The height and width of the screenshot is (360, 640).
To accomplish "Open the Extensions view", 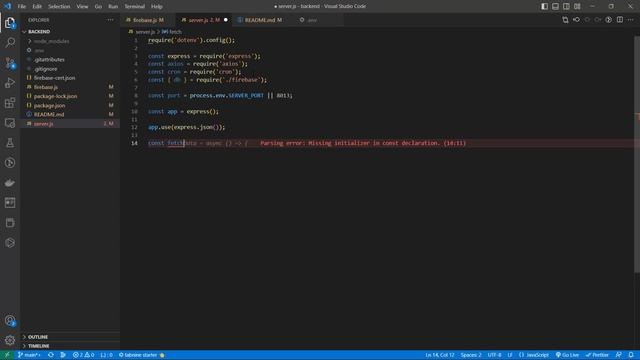I will 10,102.
